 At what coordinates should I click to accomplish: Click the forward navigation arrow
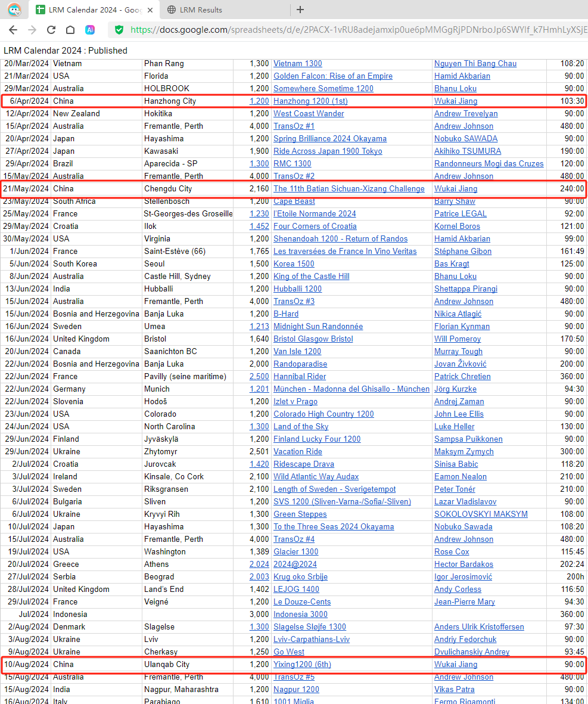coord(32,30)
